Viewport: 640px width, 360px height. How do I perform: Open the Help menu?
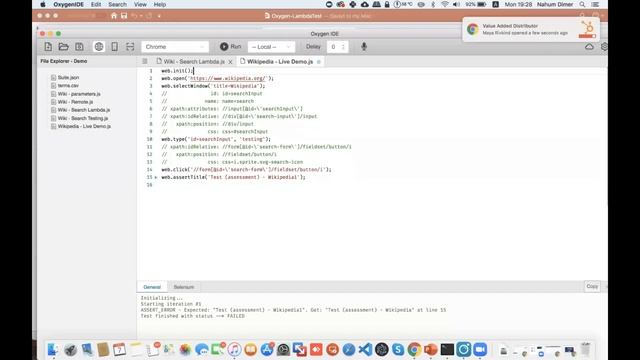160,4
